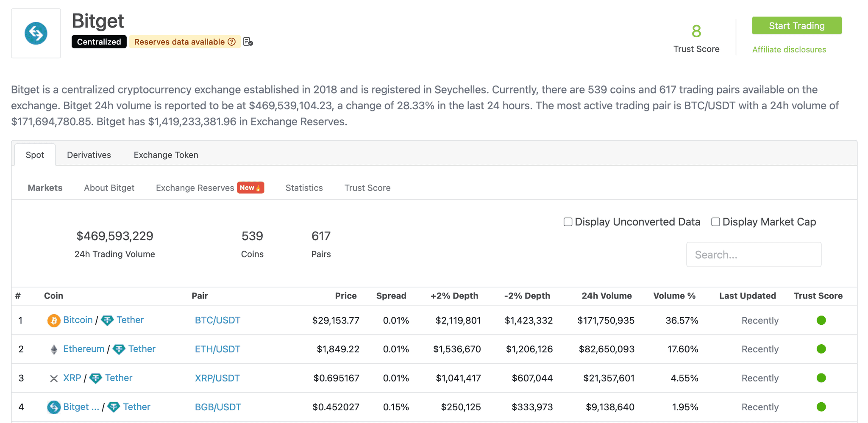Select the Statistics section
Screen dimensions: 868x423
(x=304, y=188)
